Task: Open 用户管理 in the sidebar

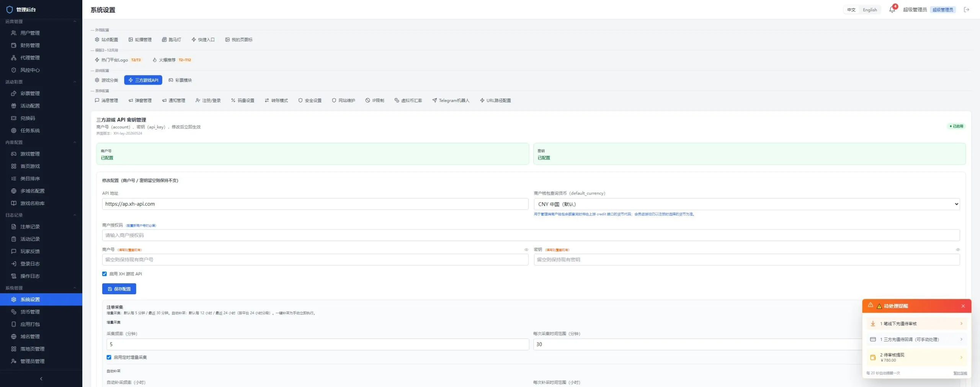Action: point(41,33)
